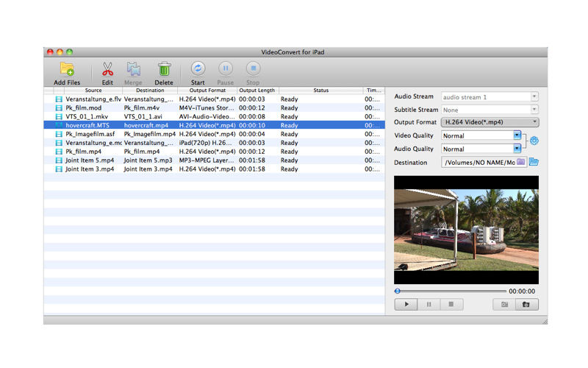Open the Output Format dropdown
This screenshot has height=368, width=588.
[490, 122]
